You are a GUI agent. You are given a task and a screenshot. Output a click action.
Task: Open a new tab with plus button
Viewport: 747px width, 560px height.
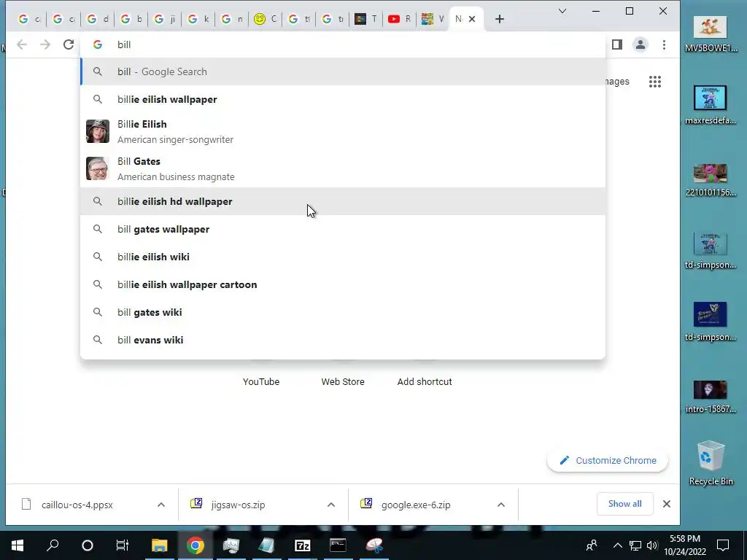[x=499, y=19]
